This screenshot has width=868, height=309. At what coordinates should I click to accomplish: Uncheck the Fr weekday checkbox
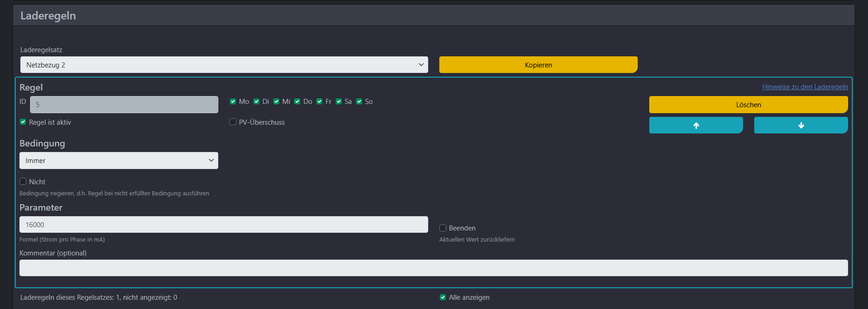click(x=320, y=102)
